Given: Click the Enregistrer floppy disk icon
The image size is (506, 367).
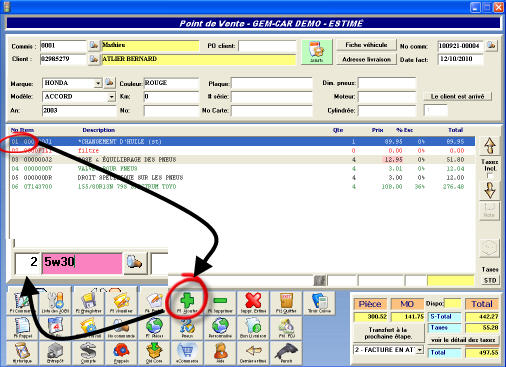Looking at the screenshot, I should pos(88,303).
